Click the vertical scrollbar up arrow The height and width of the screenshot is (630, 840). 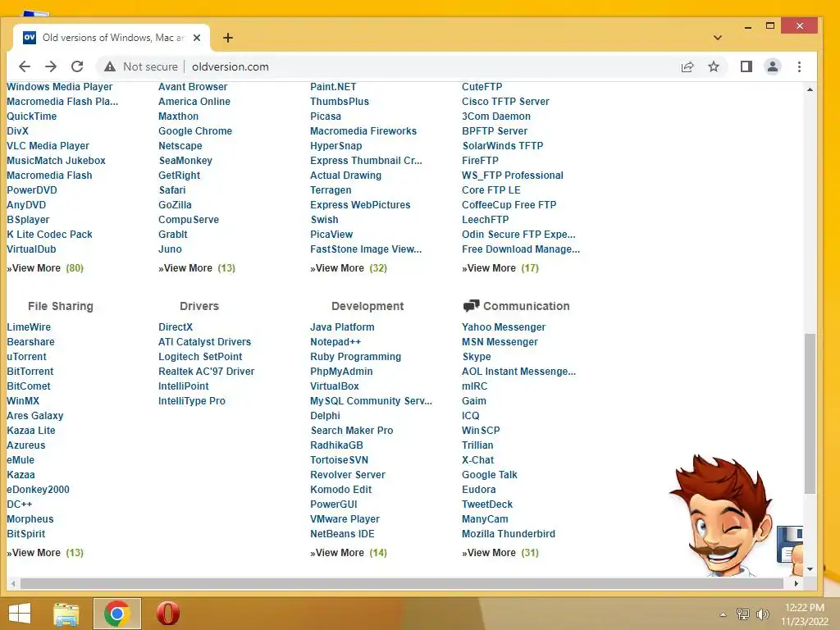point(810,89)
